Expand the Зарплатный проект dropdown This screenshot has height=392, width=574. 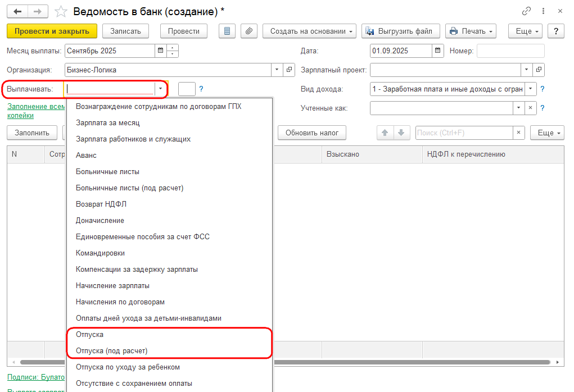(x=526, y=70)
